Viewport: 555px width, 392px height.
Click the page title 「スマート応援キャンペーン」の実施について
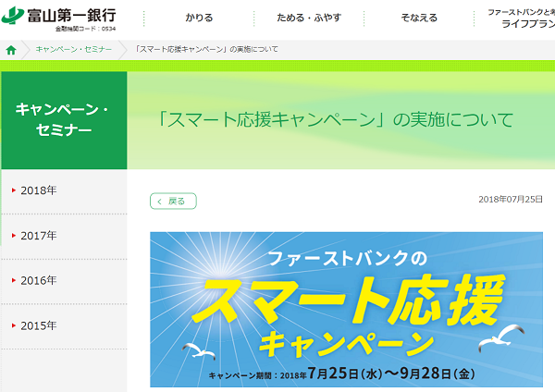click(x=335, y=119)
